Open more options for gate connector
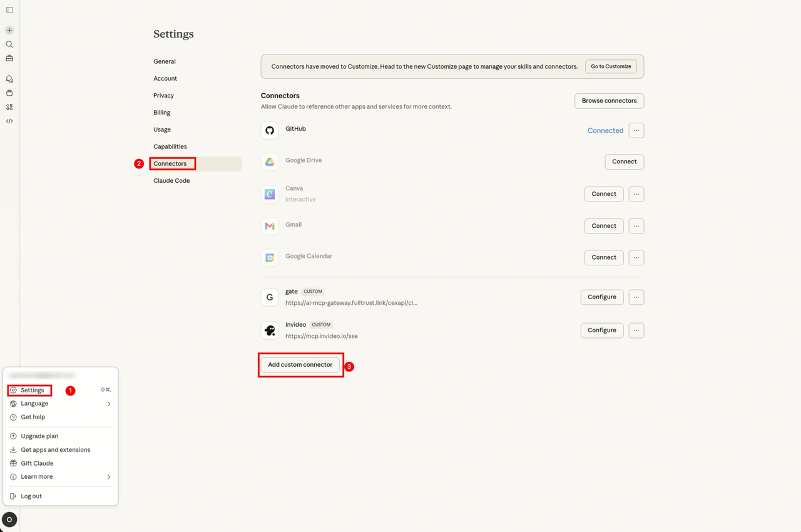 point(636,297)
